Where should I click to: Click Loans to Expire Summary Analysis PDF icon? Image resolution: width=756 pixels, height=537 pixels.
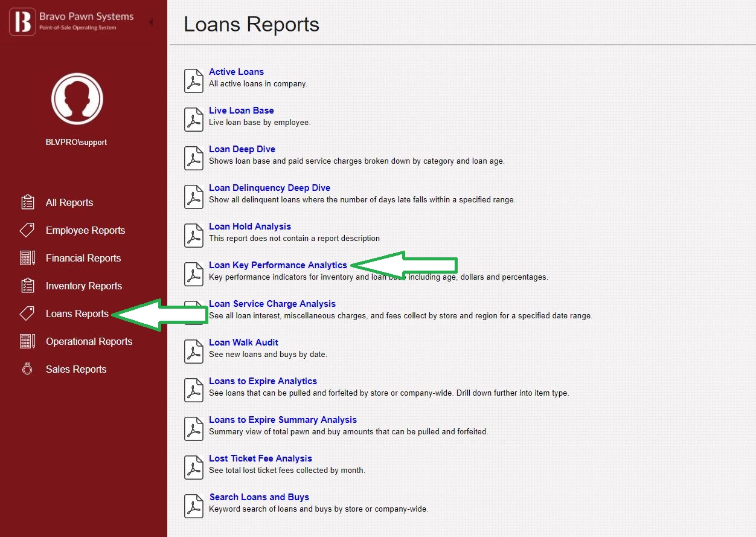[193, 429]
